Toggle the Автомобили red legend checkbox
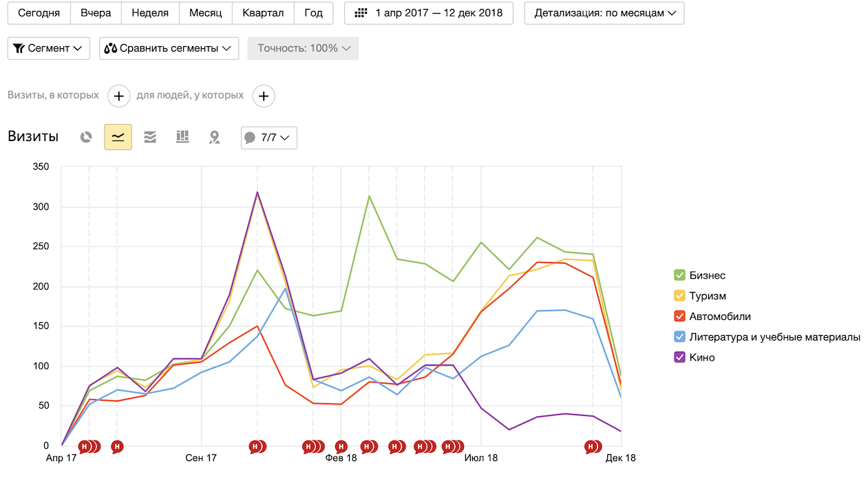 click(x=679, y=317)
